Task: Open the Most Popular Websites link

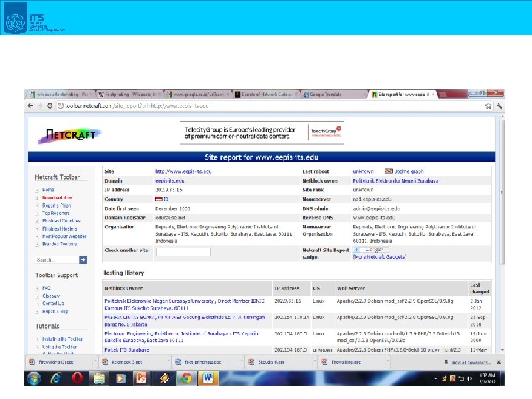Action: pos(64,236)
